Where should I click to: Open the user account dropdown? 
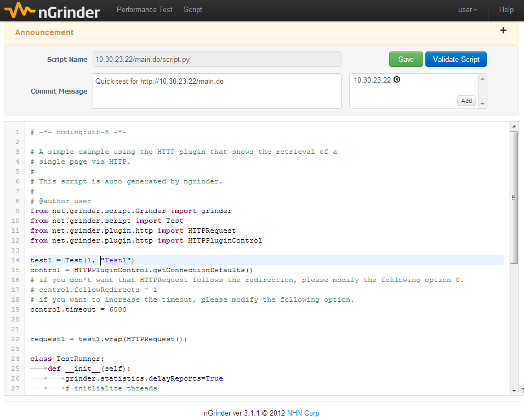467,10
